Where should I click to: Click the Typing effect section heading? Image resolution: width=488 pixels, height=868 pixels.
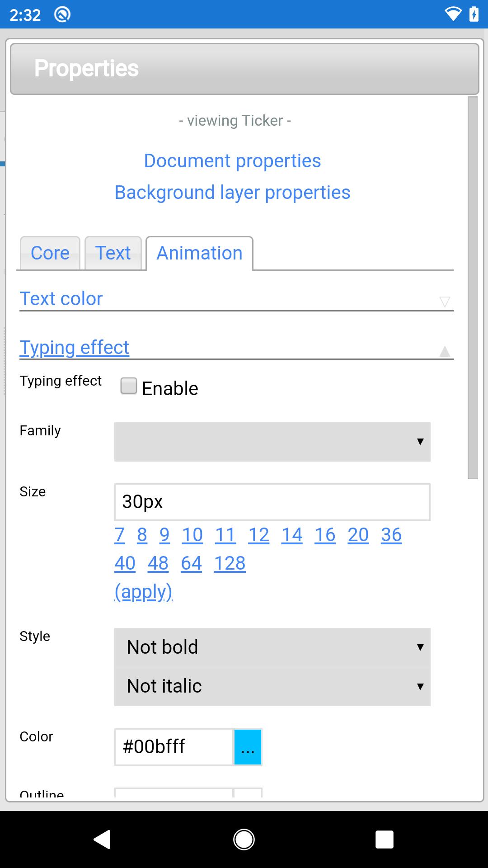75,348
